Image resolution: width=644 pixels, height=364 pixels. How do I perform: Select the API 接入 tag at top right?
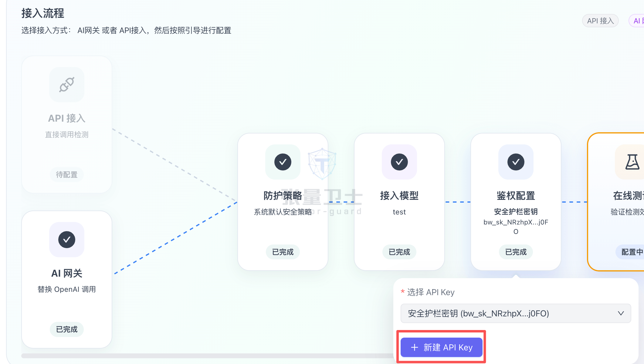[x=600, y=21]
